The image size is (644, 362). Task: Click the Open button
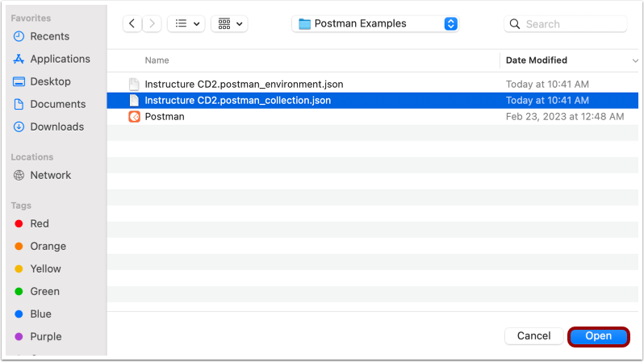(x=599, y=335)
